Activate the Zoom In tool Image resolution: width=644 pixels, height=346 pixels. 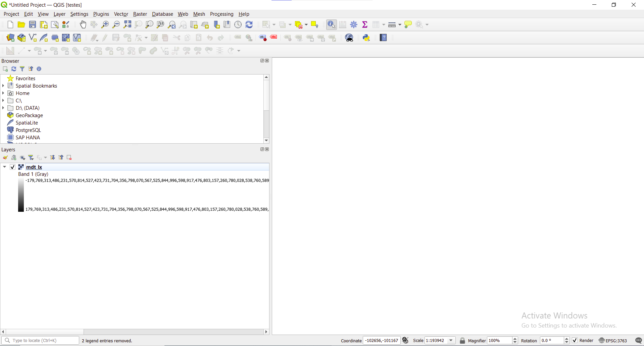click(105, 24)
